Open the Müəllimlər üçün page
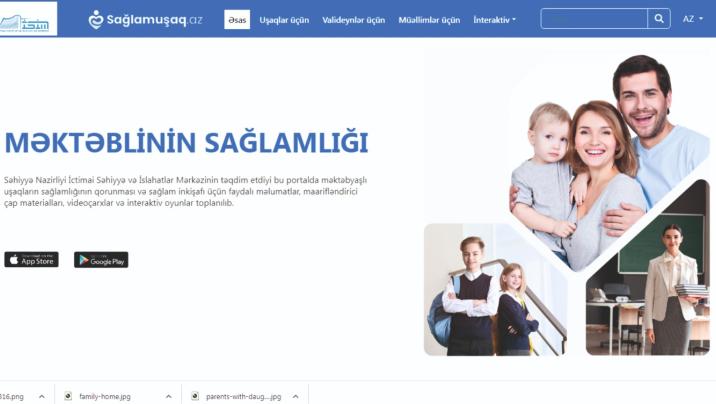 point(429,19)
